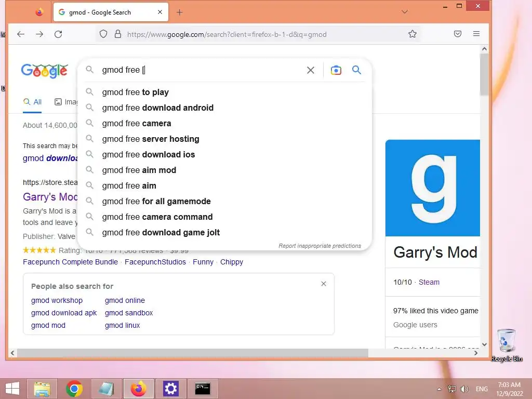Open the Chippy tag link
532x399 pixels.
[x=232, y=262]
